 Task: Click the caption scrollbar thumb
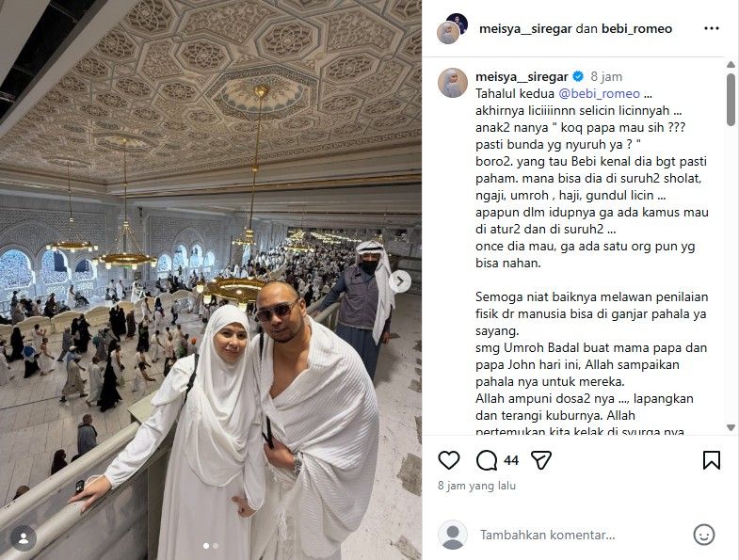coord(731,100)
